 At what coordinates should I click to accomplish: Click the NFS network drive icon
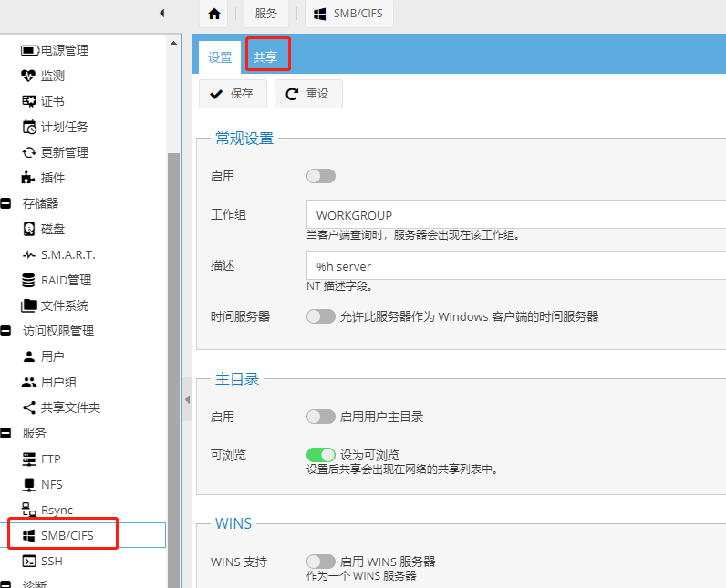pos(28,484)
